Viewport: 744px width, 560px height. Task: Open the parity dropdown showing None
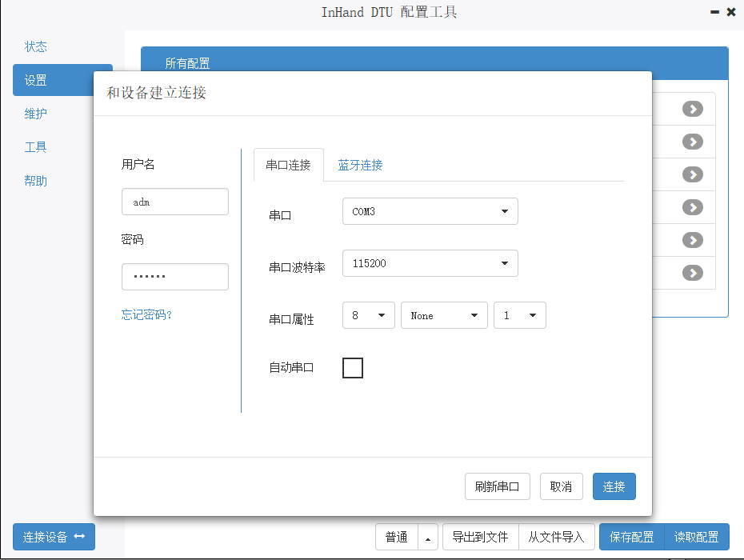coord(444,315)
